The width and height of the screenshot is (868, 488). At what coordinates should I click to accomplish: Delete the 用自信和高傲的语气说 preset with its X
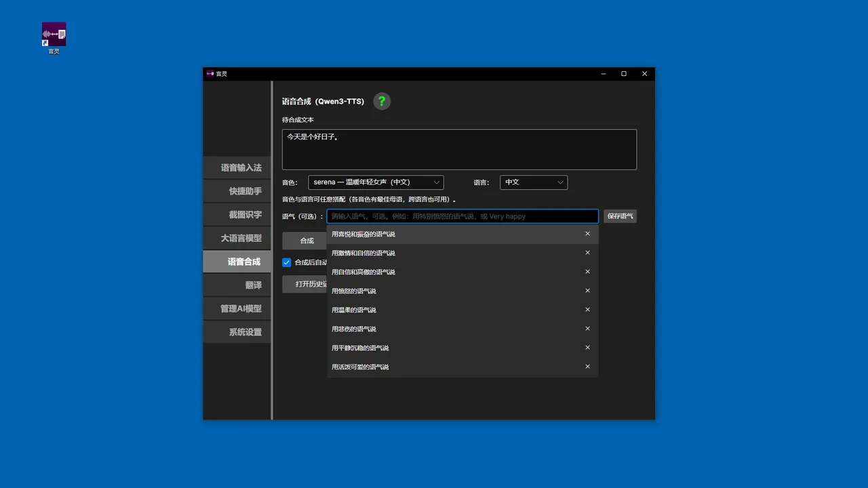click(587, 272)
